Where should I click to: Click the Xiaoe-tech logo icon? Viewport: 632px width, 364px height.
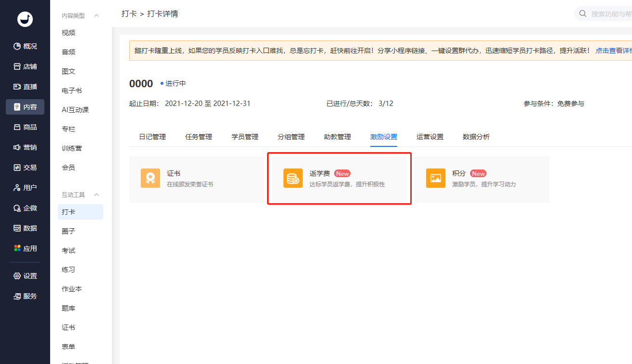(x=25, y=19)
